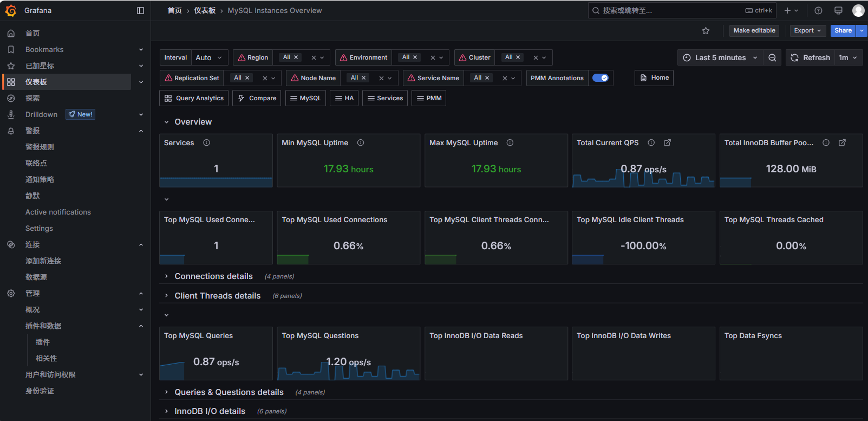Open 数据源 in sidebar
Screen dimensions: 868x421
(36, 277)
